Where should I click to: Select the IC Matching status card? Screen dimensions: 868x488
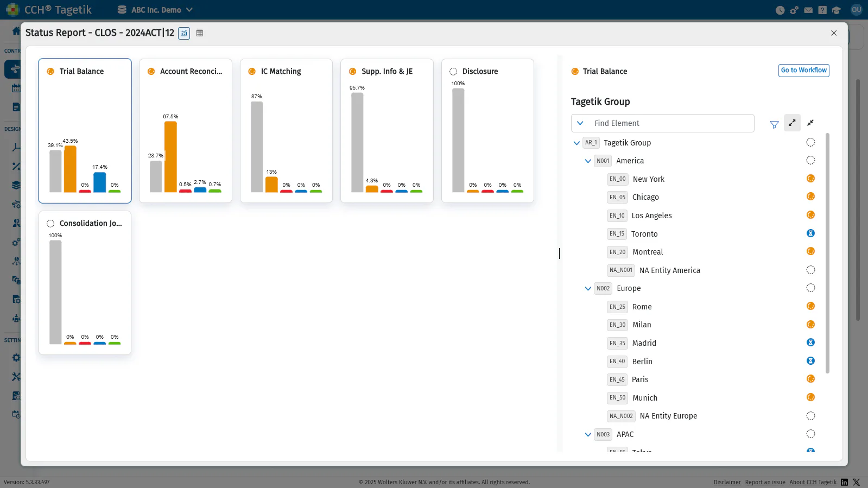[x=286, y=131]
